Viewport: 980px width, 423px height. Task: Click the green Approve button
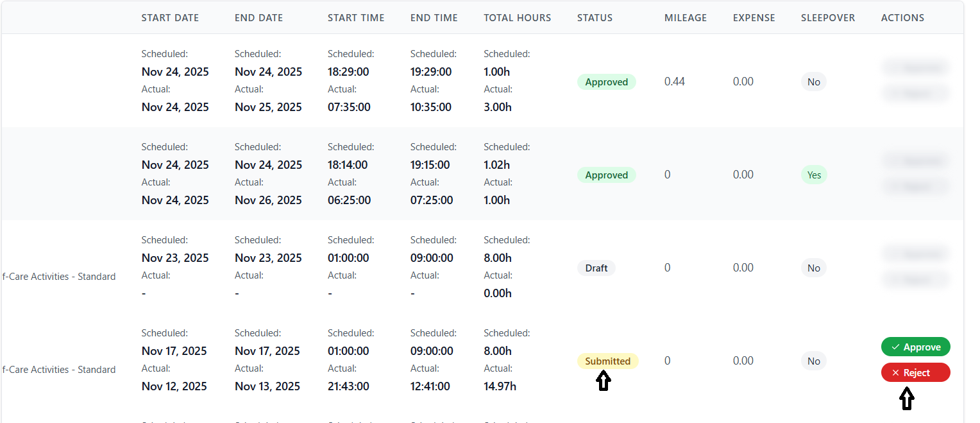(x=915, y=347)
